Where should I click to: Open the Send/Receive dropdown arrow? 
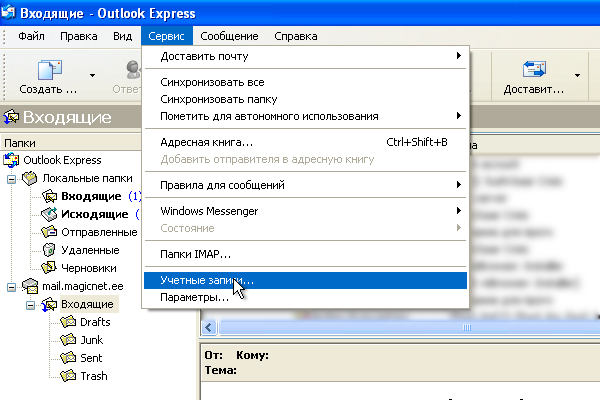click(577, 75)
